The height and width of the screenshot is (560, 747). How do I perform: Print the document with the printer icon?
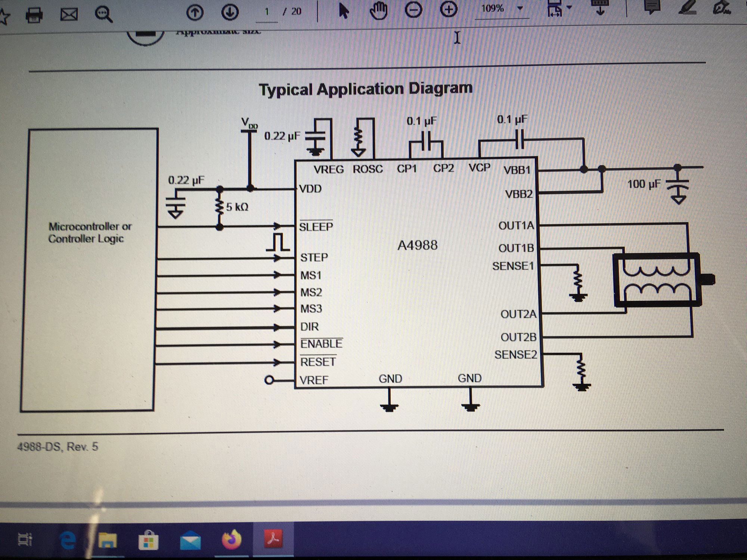(x=34, y=15)
